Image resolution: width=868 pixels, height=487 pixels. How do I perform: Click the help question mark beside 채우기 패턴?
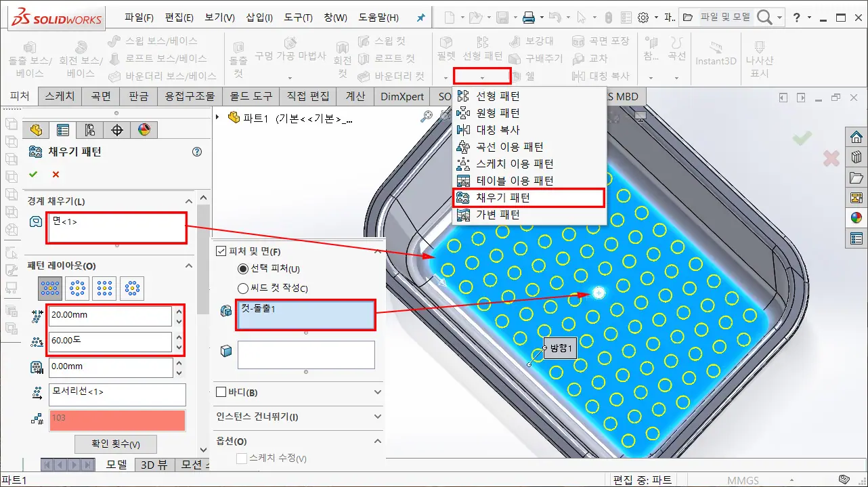pos(197,152)
